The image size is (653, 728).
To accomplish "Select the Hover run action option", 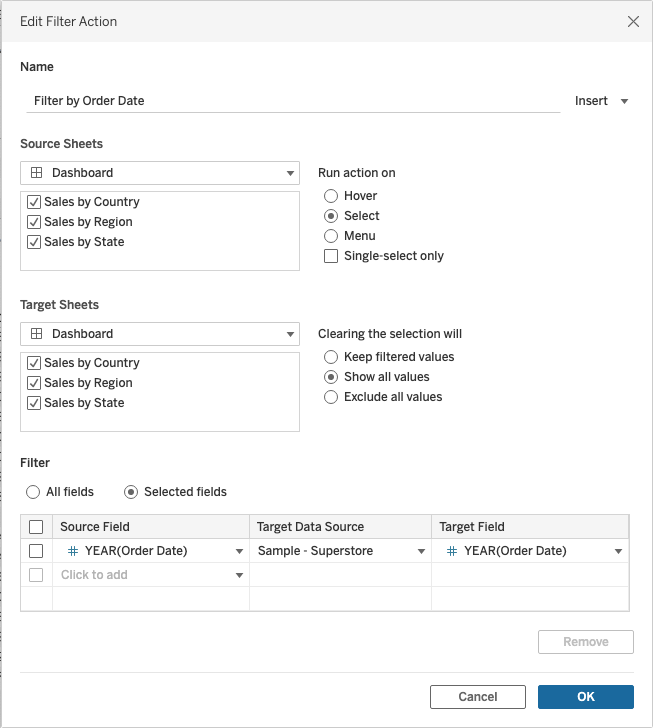I will (332, 196).
